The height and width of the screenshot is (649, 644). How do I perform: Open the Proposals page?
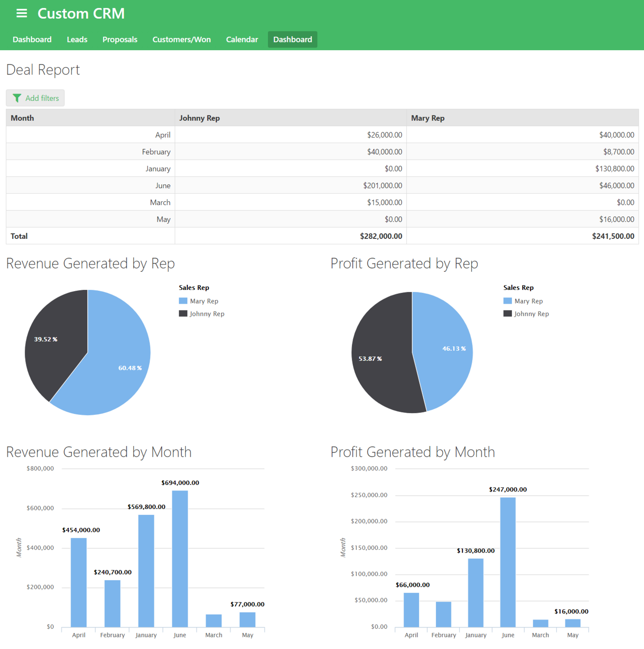click(x=119, y=39)
